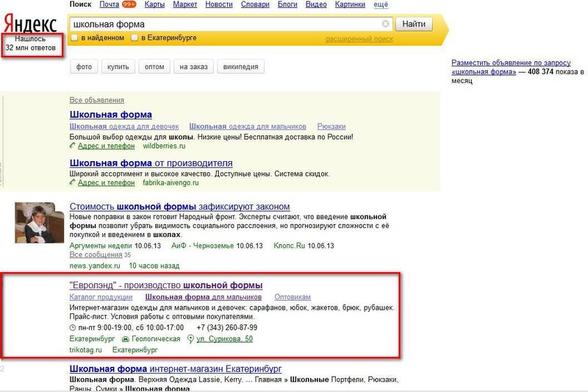Image resolution: width=588 pixels, height=392 pixels.
Task: Click the 'фото' suggestion button
Action: [x=84, y=66]
